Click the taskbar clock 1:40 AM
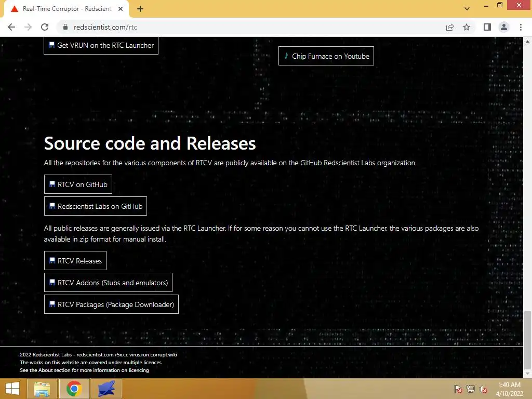Viewport: 532px width, 399px height. (x=509, y=385)
